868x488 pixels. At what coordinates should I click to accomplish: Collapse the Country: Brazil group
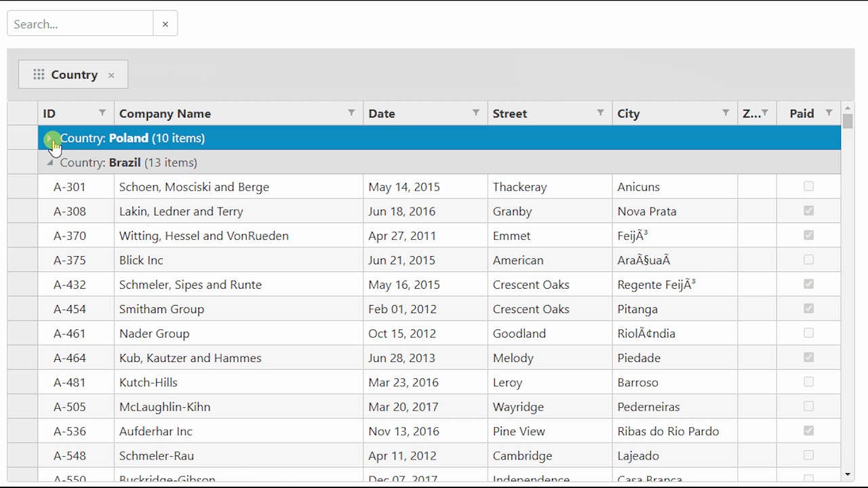[50, 163]
